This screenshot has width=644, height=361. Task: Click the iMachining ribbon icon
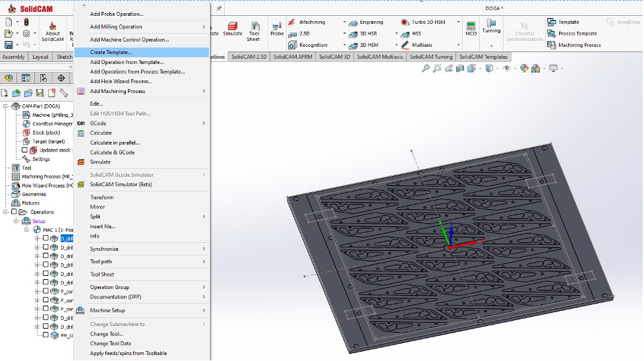[x=291, y=22]
